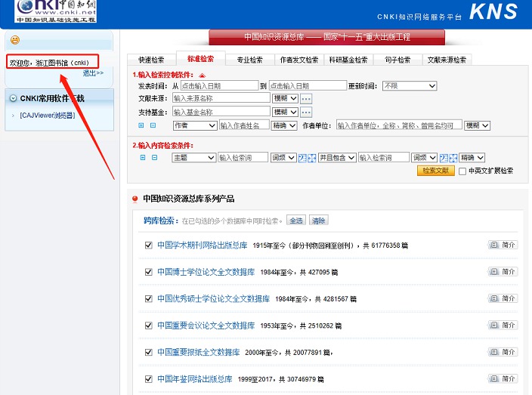Screen dimensions: 532x395
Task: Click the 输入来源名称 input field
Action: pyautogui.click(x=221, y=98)
